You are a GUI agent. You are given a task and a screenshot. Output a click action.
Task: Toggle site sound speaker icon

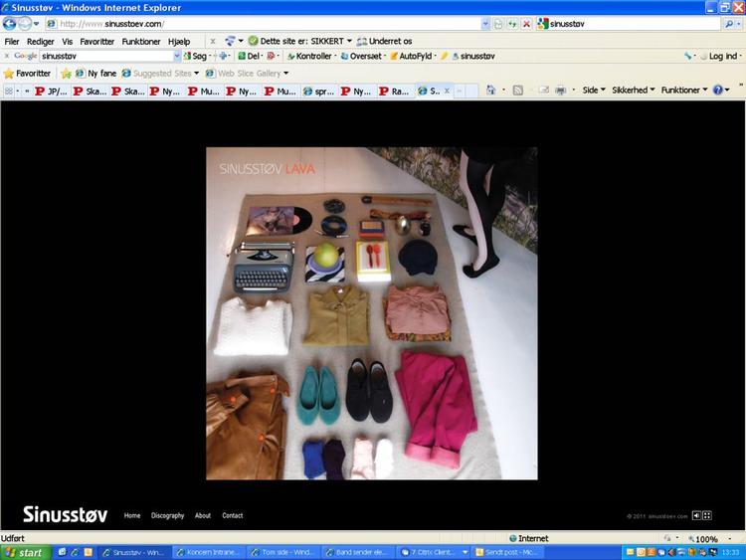click(696, 515)
